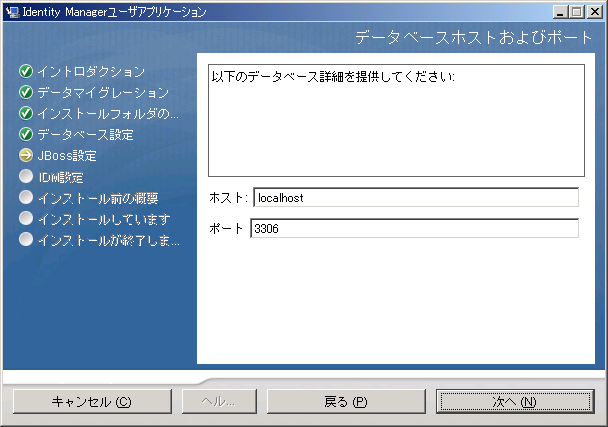Click the disabled ヘル... help button
Screen dimensions: 608x427
point(219,401)
